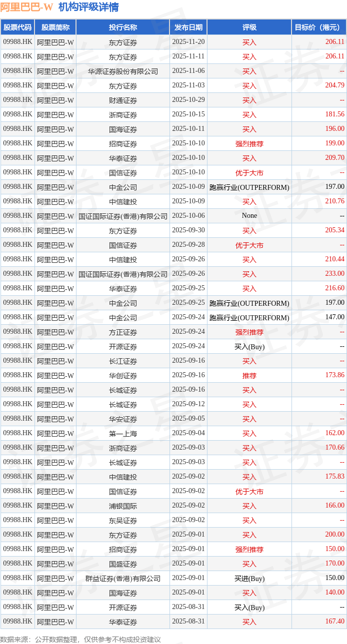Select the date cell 2025-09-04

point(188,433)
